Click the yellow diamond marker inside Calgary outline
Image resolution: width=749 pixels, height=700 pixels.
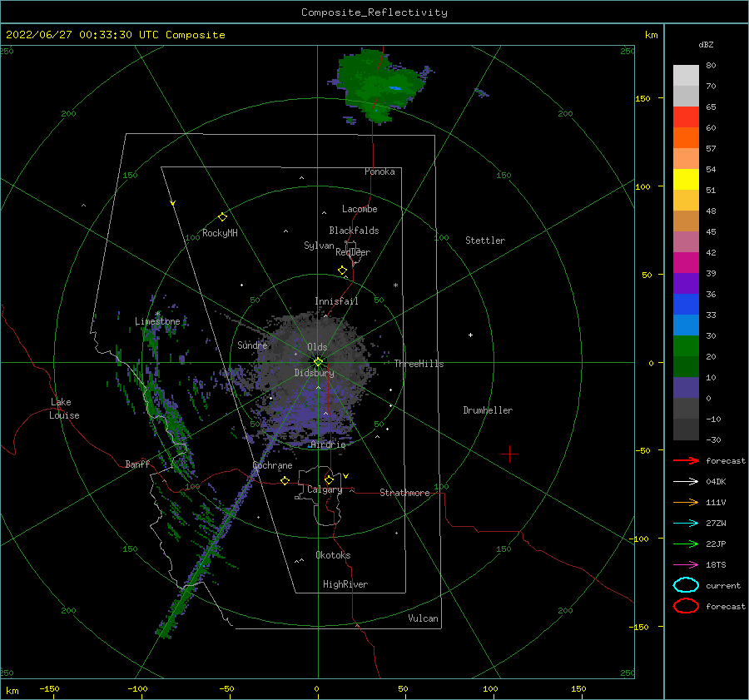tap(329, 479)
